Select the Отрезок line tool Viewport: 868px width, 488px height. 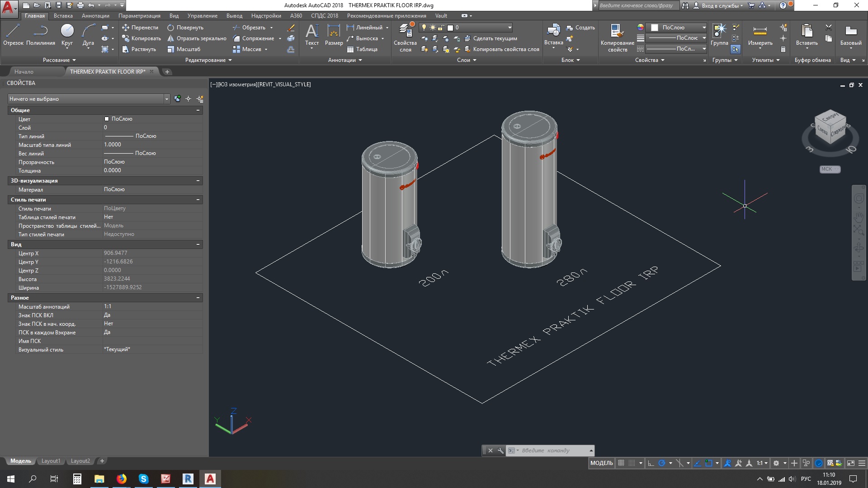[13, 35]
